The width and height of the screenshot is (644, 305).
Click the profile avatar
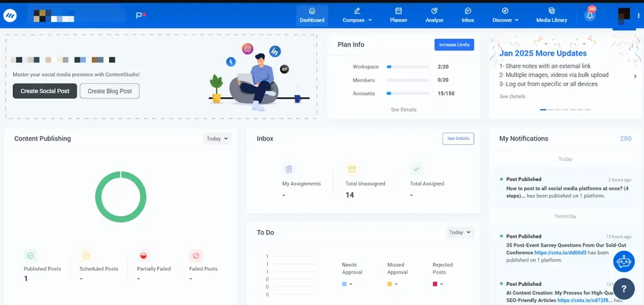click(x=624, y=15)
